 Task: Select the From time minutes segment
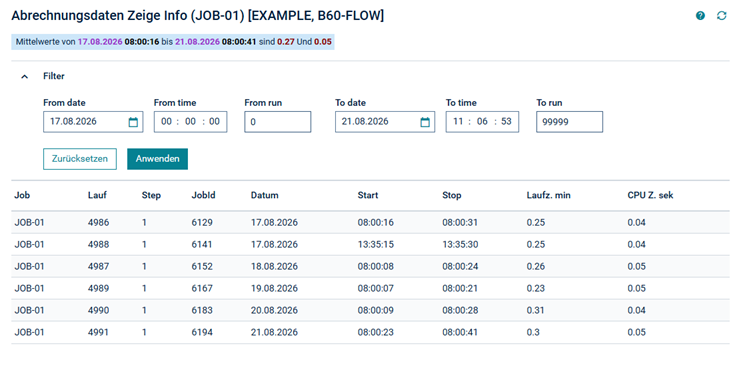click(x=190, y=121)
